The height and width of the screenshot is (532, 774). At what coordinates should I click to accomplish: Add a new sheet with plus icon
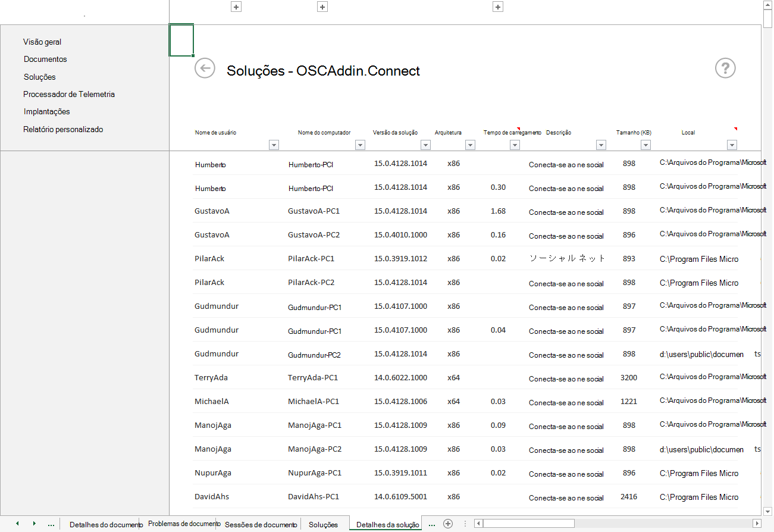tap(448, 524)
